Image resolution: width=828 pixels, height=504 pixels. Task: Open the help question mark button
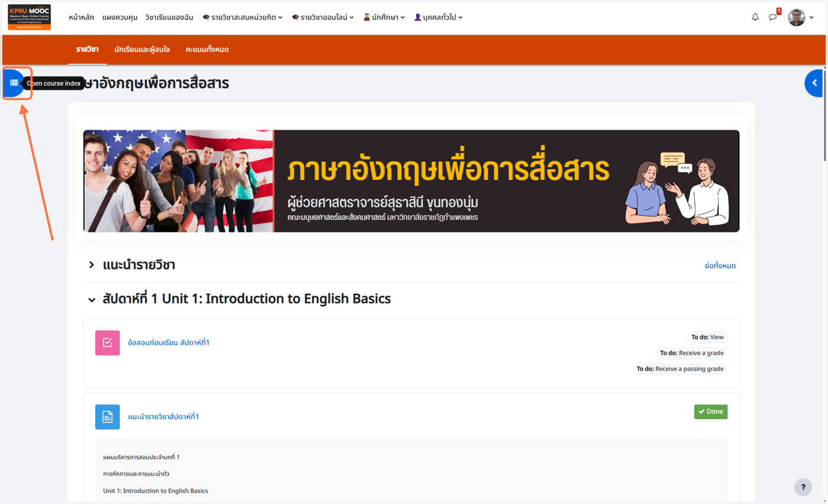tap(803, 487)
